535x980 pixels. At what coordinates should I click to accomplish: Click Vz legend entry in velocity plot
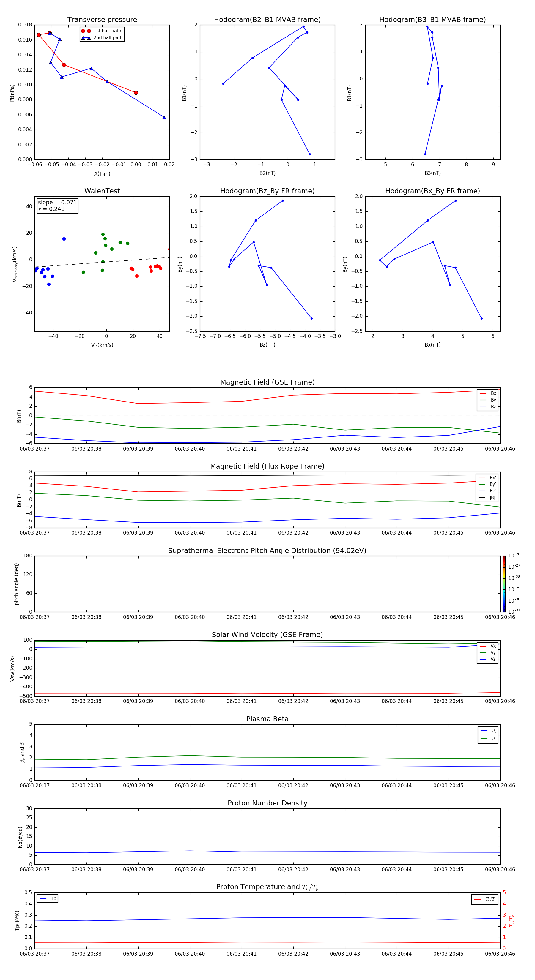(x=488, y=659)
